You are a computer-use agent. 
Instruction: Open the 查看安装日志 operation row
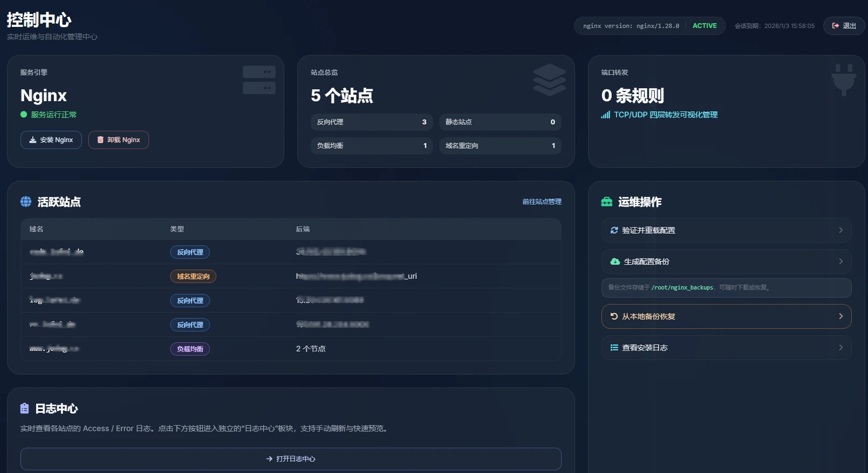click(726, 348)
